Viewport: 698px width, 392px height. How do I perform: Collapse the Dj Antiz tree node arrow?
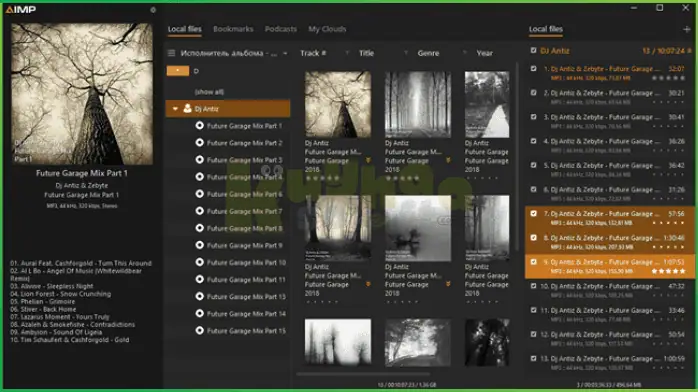(x=175, y=109)
